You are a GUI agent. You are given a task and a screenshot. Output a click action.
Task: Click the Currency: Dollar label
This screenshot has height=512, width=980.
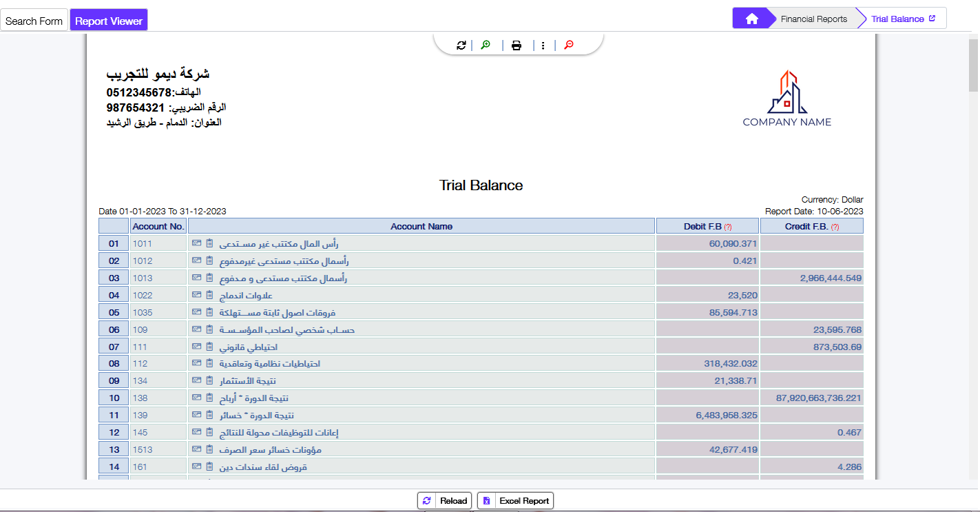tap(832, 200)
